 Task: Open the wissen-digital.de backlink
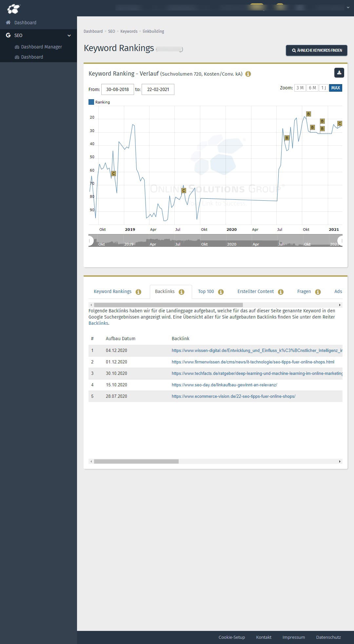(257, 351)
